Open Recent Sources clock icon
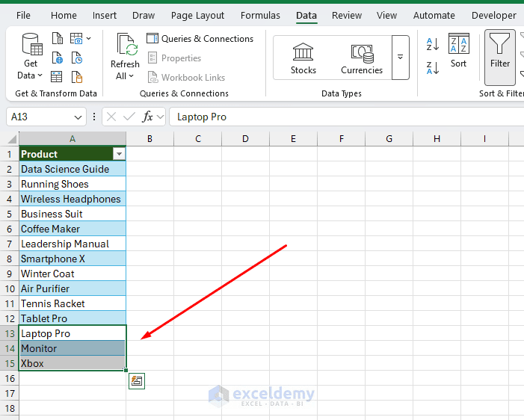This screenshot has width=524, height=420. click(77, 58)
